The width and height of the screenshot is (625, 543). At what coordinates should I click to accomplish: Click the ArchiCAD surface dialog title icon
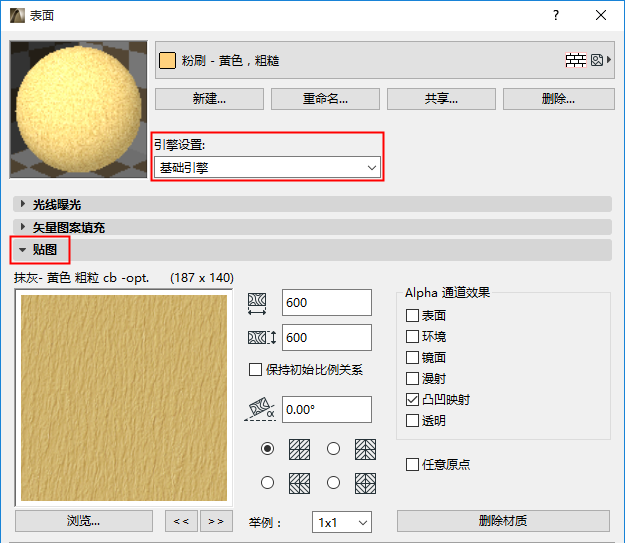[17, 16]
